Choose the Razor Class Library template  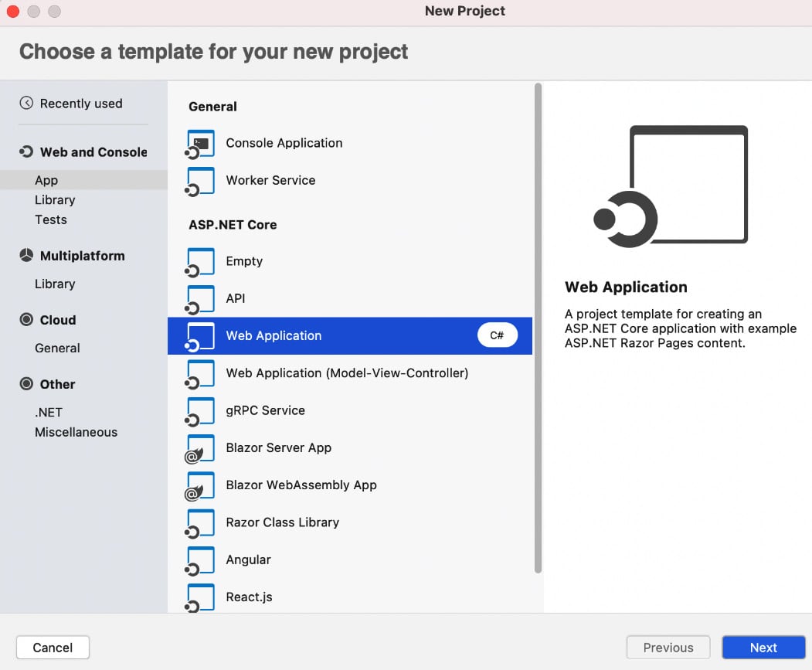(x=350, y=522)
